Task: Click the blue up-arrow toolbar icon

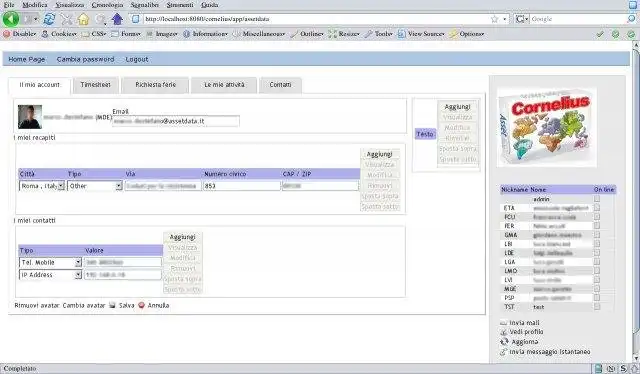Action: (117, 19)
